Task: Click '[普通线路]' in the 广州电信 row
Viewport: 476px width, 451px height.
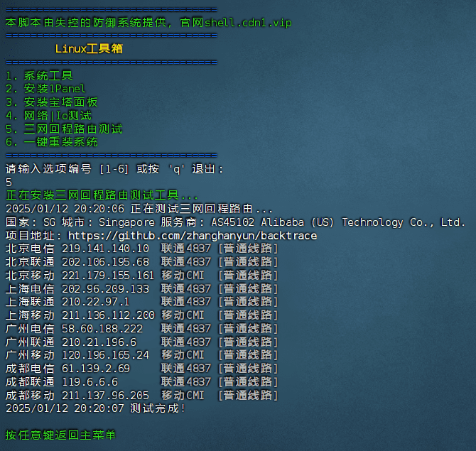Action: pyautogui.click(x=248, y=329)
